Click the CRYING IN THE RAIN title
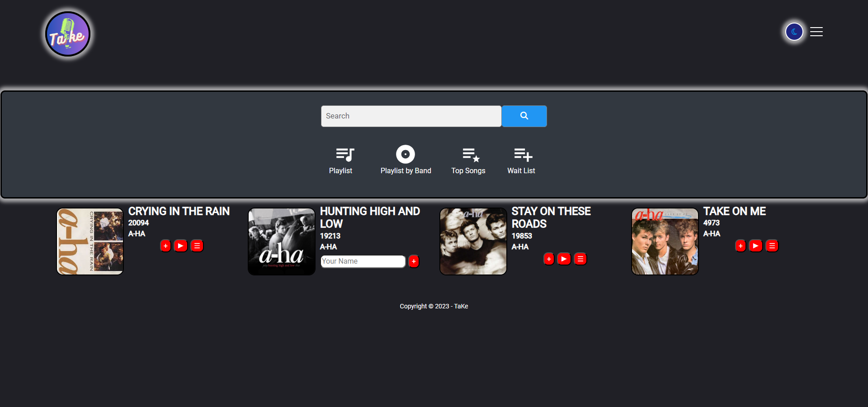This screenshot has height=407, width=868. (179, 212)
